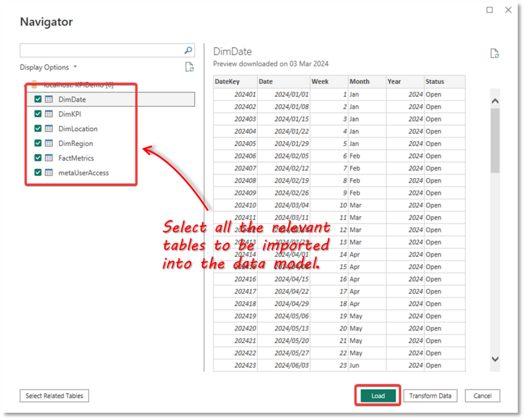Click the Transform Data button
The width and height of the screenshot is (525, 420).
tap(431, 395)
